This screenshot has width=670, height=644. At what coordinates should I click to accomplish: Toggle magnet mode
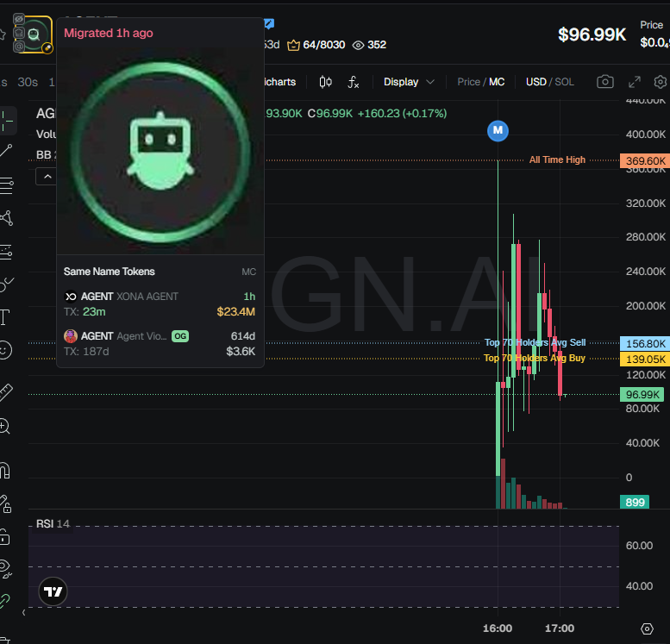(4, 471)
